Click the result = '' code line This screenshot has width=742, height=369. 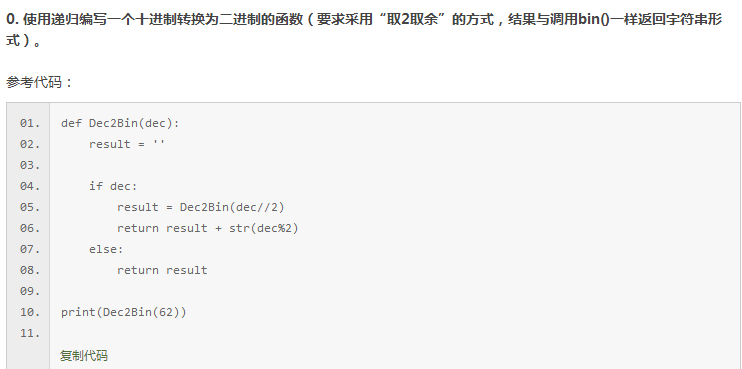point(127,144)
